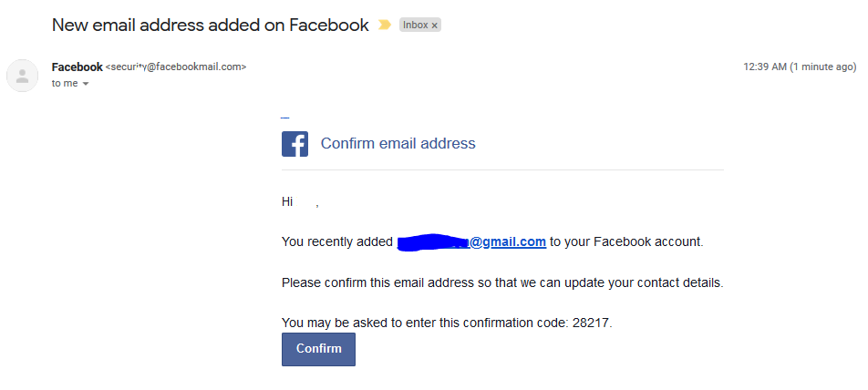868x390 pixels.
Task: Click the facebookmail.com sender address
Action: coord(176,67)
